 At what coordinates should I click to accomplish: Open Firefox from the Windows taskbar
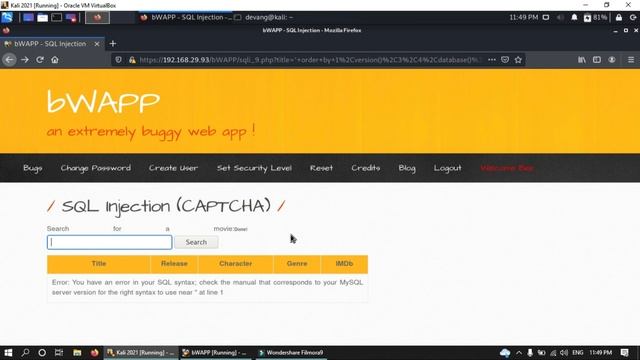click(x=95, y=353)
